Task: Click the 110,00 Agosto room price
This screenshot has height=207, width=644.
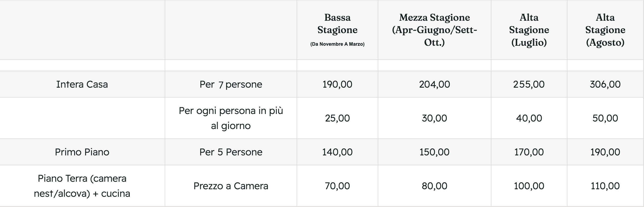Action: pos(605,186)
